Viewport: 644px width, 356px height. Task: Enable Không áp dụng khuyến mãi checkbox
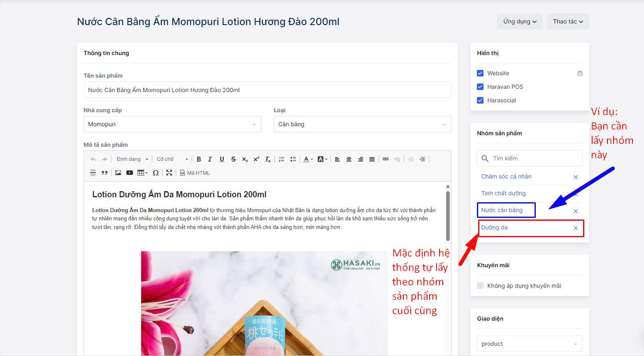[480, 286]
